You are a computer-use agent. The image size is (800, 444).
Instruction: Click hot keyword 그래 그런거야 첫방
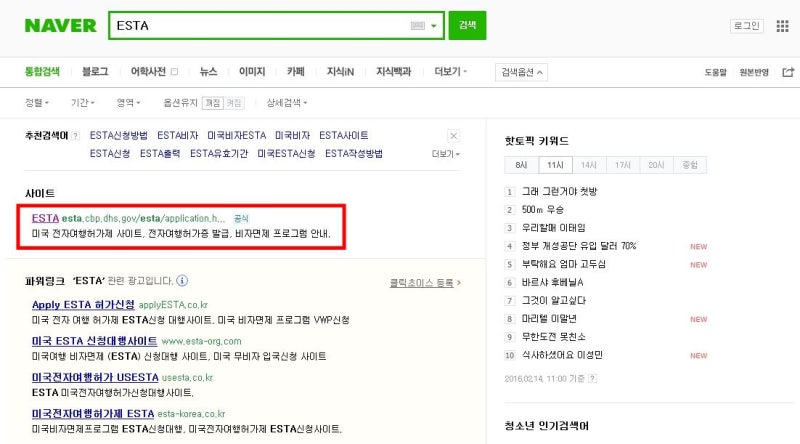coord(559,191)
